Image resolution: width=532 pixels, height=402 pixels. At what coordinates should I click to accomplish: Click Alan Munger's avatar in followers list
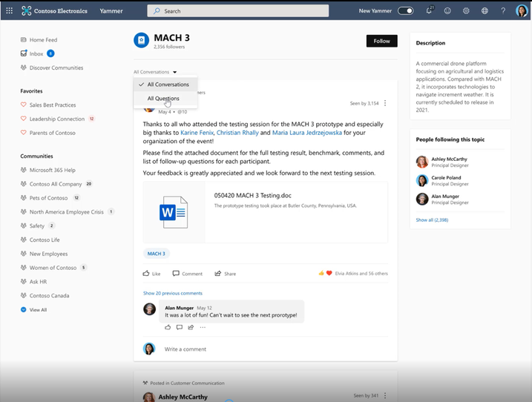tap(422, 199)
